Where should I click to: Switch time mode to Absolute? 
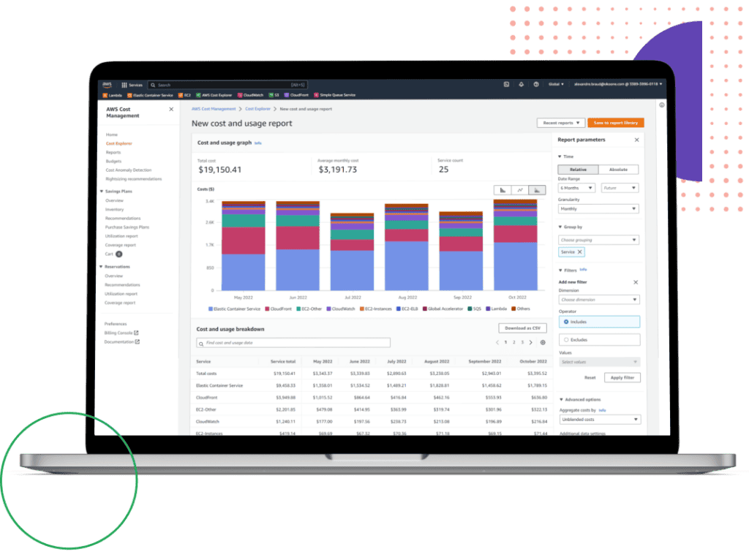[x=618, y=170]
